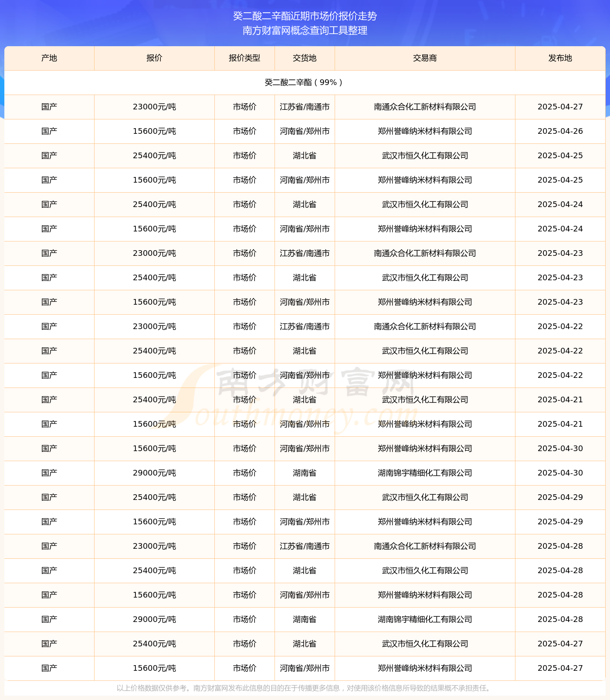Click 25400元/吨 price in the 2025-04-21 row
Screen dimensions: 610x700
tap(154, 400)
